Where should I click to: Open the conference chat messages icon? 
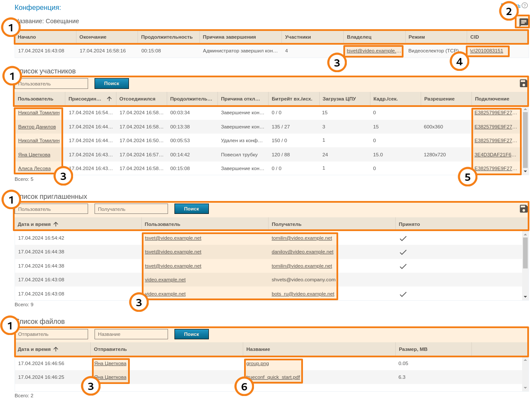[x=523, y=22]
